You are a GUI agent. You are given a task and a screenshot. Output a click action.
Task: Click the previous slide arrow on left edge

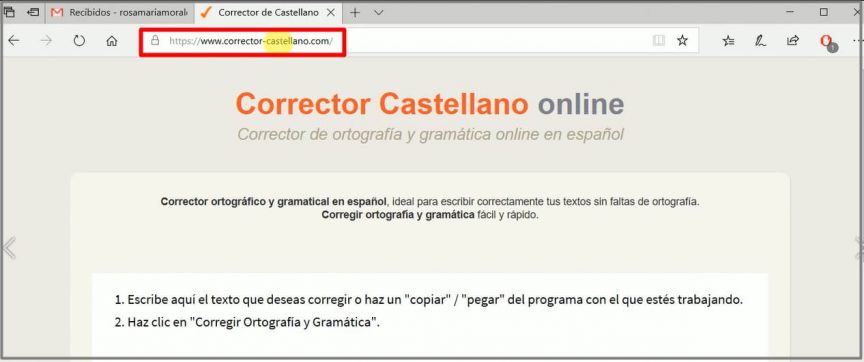pyautogui.click(x=9, y=248)
